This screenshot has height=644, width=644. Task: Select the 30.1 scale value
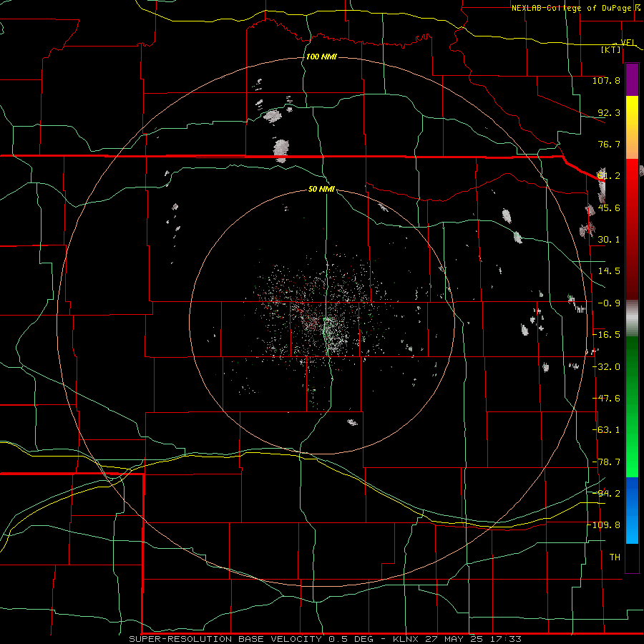tap(609, 240)
